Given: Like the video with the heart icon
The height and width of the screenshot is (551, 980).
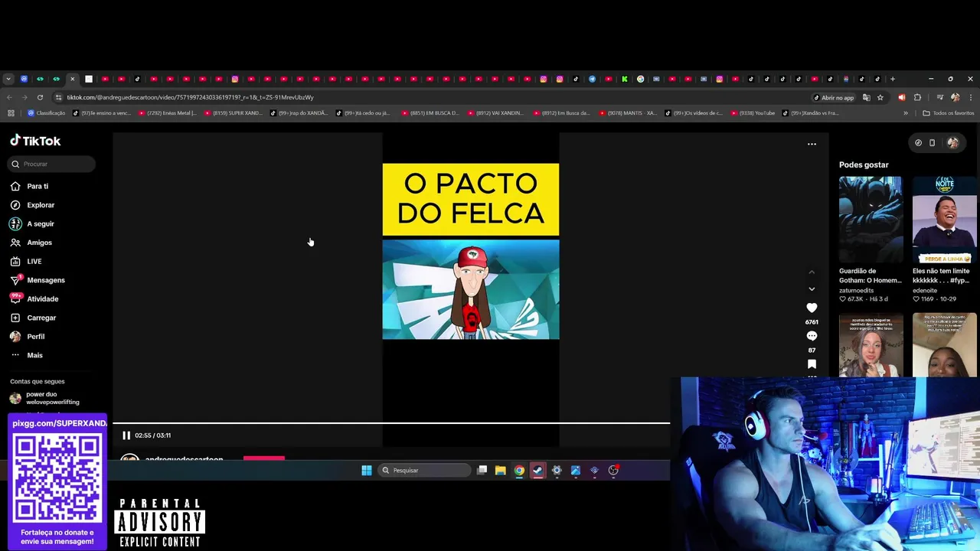Looking at the screenshot, I should [x=812, y=308].
